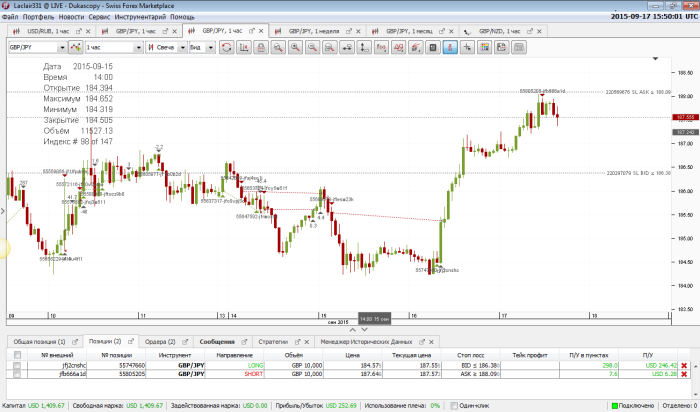Open the Помощь menu

[x=182, y=17]
